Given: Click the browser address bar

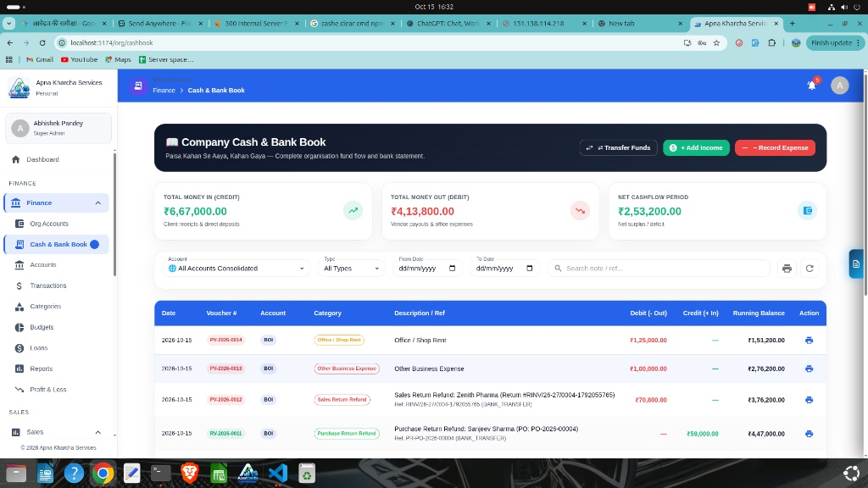Looking at the screenshot, I should pyautogui.click(x=371, y=42).
